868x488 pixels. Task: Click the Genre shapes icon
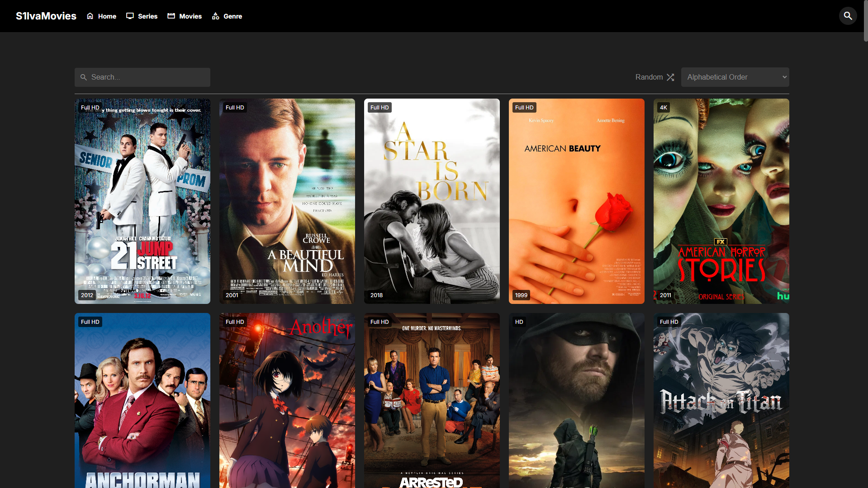(216, 16)
